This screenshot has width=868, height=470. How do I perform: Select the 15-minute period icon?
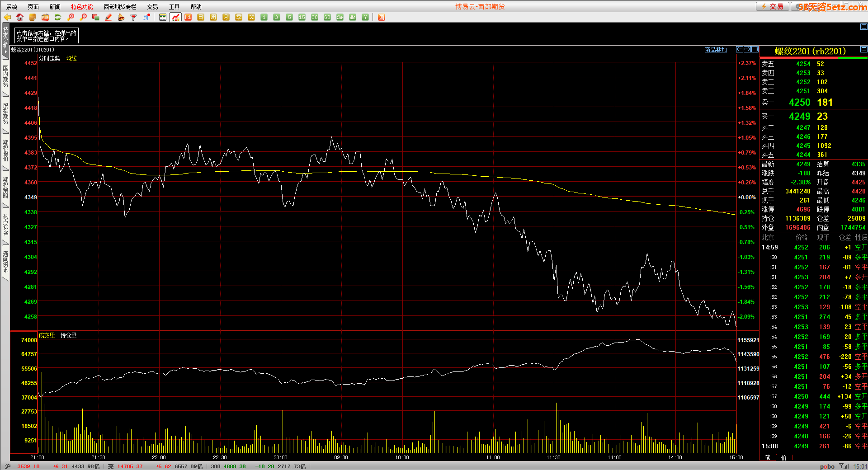[x=302, y=17]
